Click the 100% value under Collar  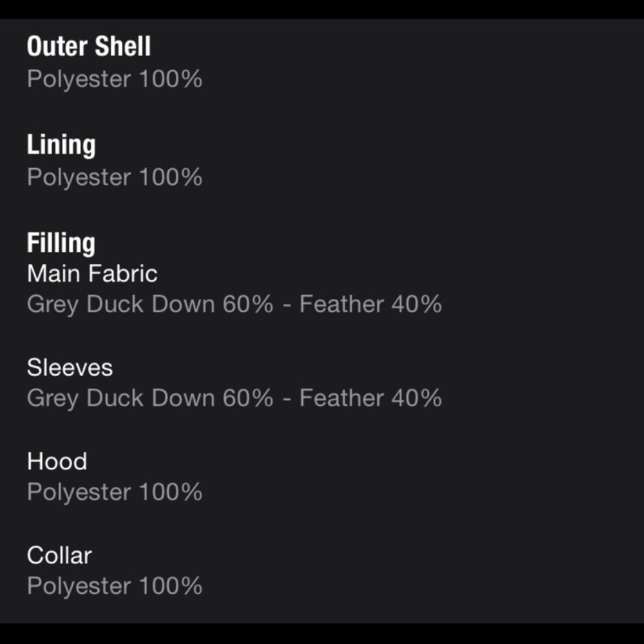pos(171,586)
